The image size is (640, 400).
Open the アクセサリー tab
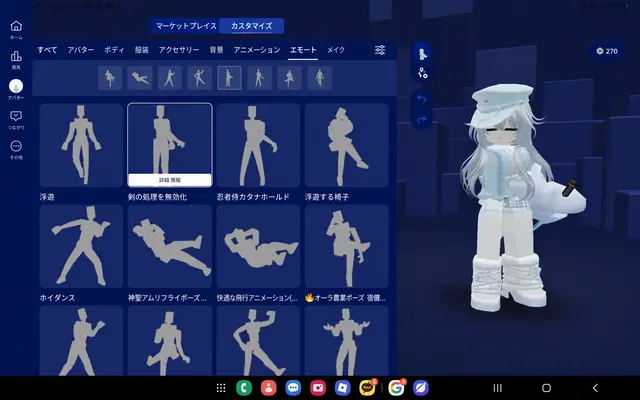(x=179, y=50)
